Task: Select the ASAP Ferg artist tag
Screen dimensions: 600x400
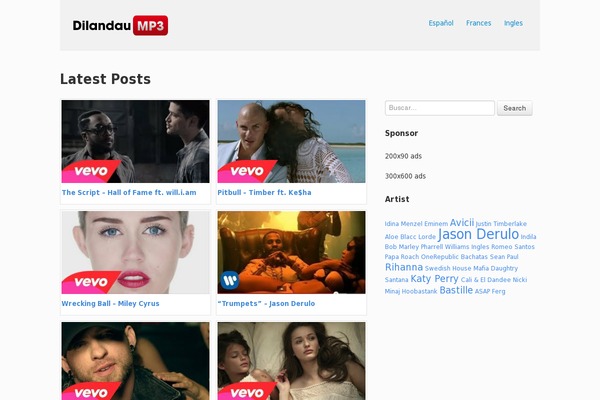Action: point(490,291)
